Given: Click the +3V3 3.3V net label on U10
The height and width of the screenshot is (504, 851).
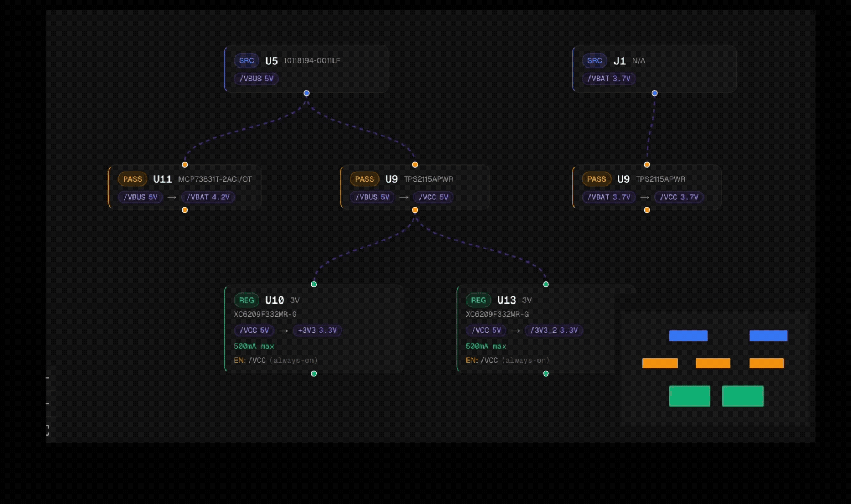Looking at the screenshot, I should [x=317, y=331].
